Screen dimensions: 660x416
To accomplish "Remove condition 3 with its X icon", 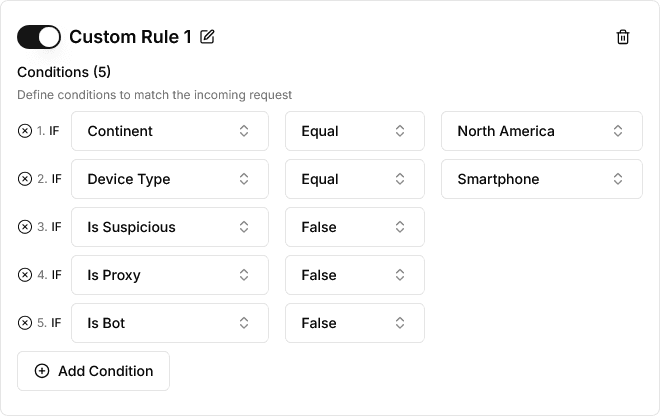I will click(25, 227).
